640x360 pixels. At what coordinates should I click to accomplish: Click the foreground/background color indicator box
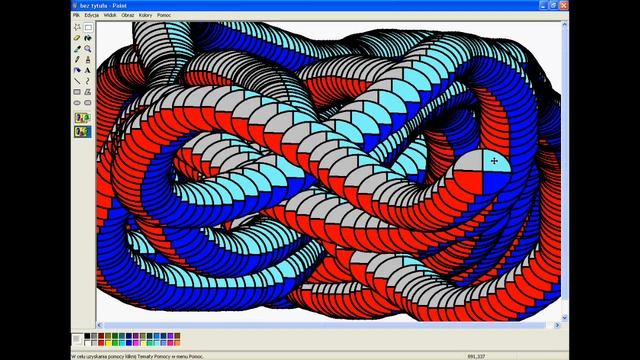(77, 340)
